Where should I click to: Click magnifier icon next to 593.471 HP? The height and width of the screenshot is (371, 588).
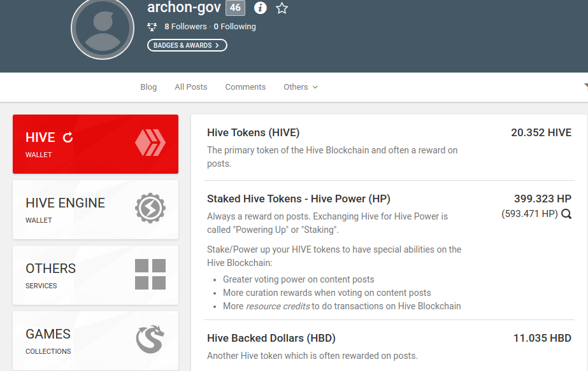(566, 214)
